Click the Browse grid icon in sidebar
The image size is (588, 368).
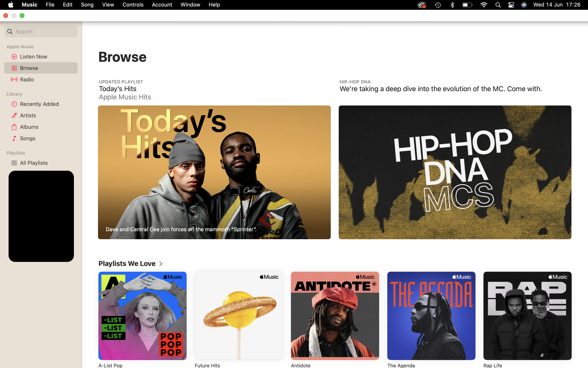(x=14, y=68)
